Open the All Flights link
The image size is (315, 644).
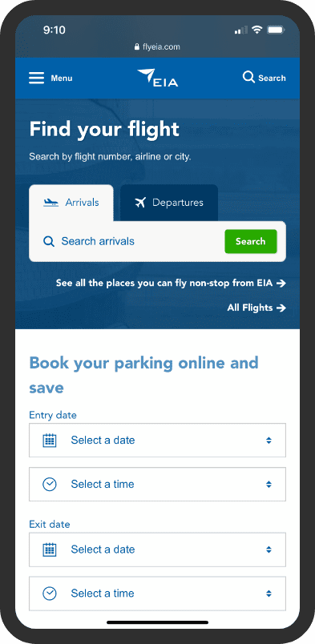pos(256,308)
